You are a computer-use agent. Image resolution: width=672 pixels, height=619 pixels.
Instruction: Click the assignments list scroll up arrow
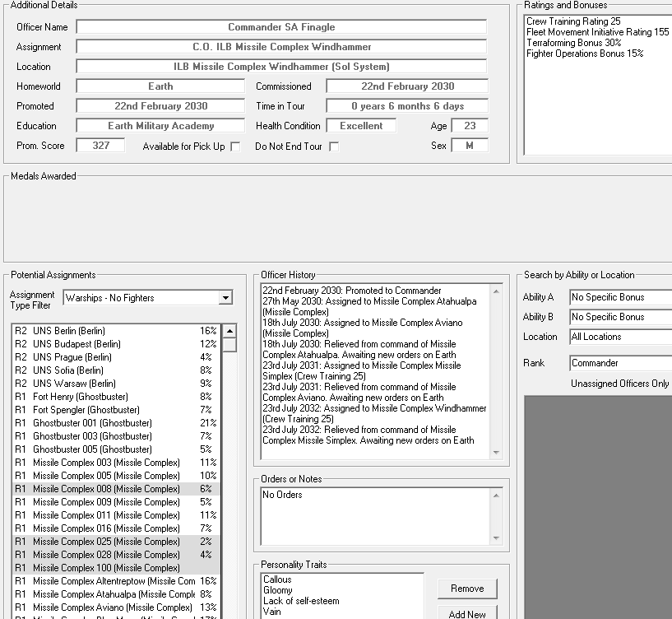pyautogui.click(x=229, y=331)
